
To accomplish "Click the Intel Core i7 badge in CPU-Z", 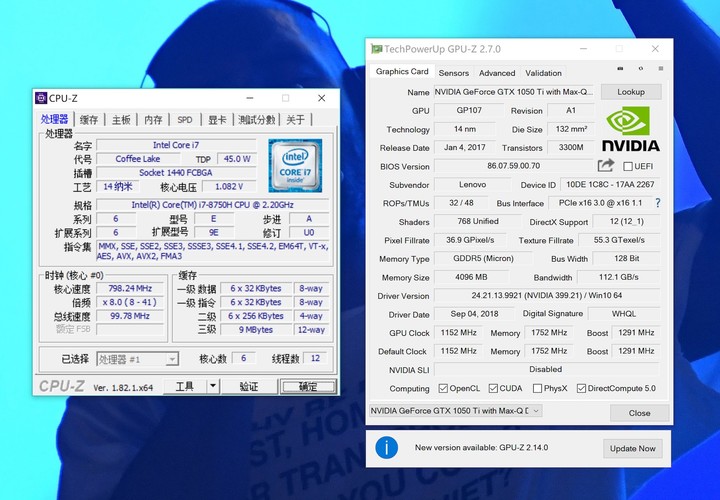I will tap(295, 166).
